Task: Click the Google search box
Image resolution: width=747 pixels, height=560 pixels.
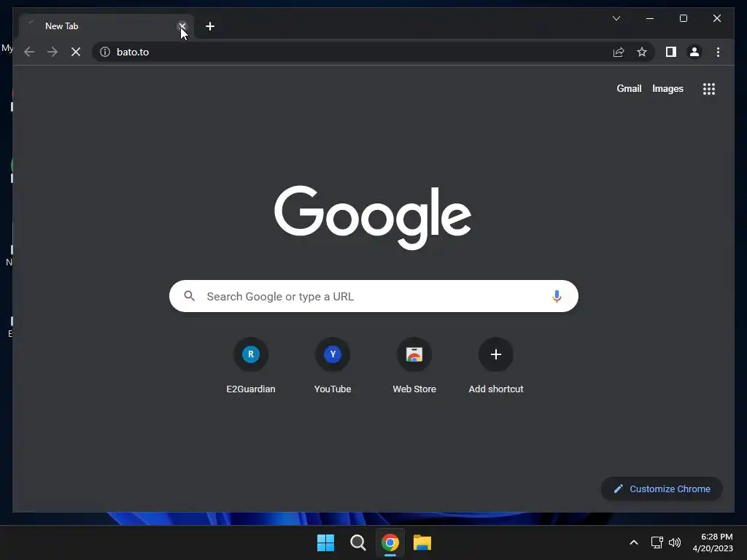Action: [373, 296]
